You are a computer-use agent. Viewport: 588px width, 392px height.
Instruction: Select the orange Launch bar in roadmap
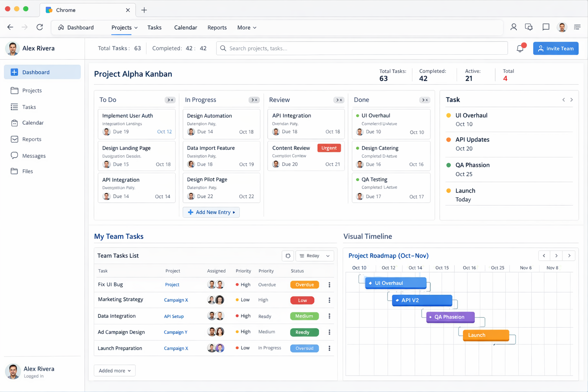486,335
